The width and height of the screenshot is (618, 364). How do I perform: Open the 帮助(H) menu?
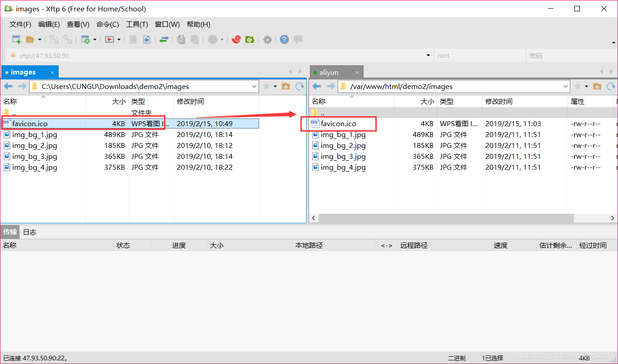tap(199, 24)
